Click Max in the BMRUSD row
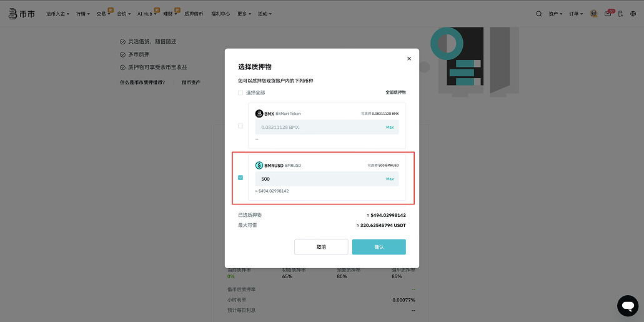 pyautogui.click(x=390, y=179)
